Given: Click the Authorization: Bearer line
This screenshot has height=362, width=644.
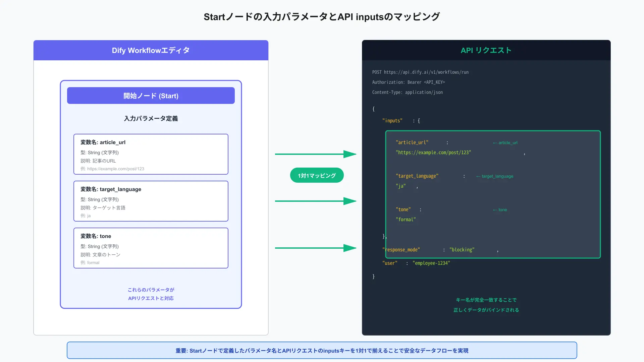Looking at the screenshot, I should pyautogui.click(x=409, y=82).
